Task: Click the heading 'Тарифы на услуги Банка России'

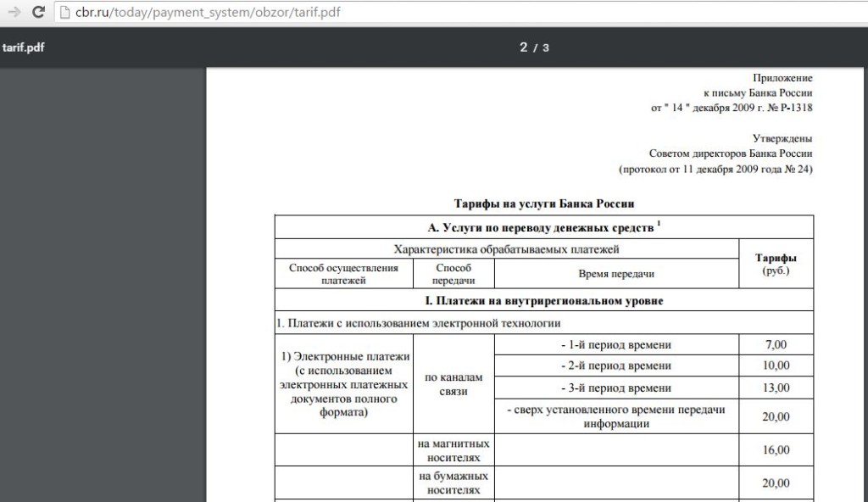Action: tap(543, 204)
